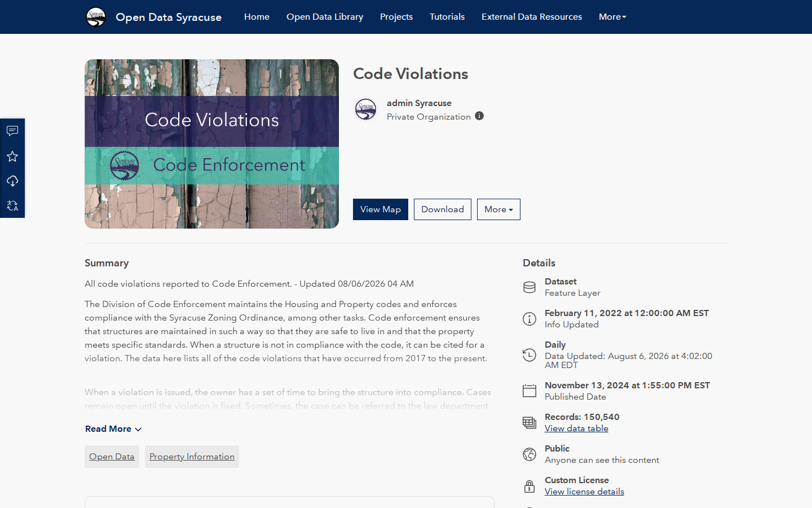The width and height of the screenshot is (812, 508).
Task: Open the Projects menu item
Action: (x=396, y=17)
